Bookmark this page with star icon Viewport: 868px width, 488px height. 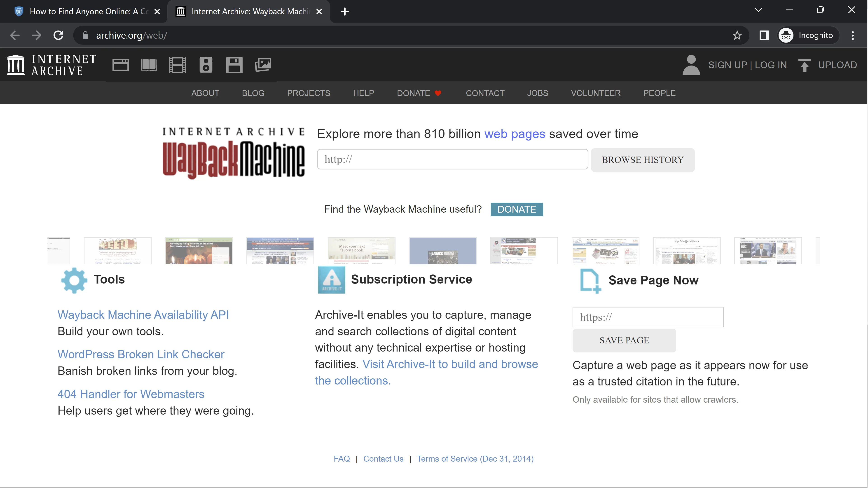pos(737,35)
